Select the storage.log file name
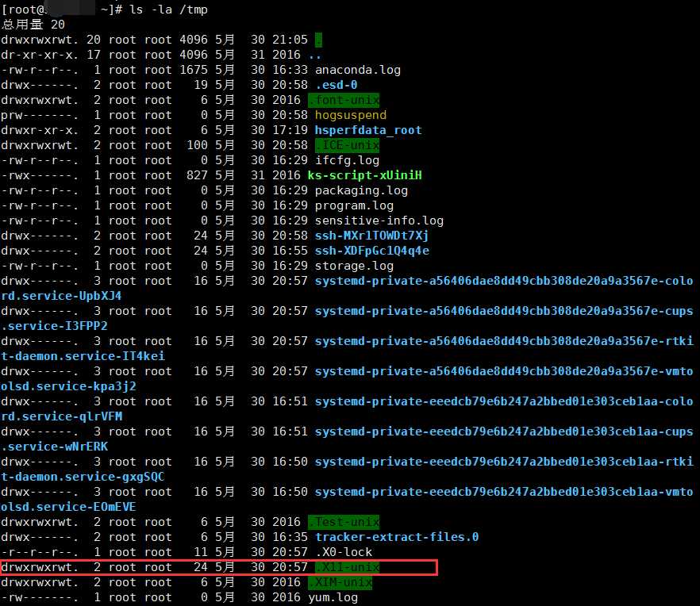The width and height of the screenshot is (700, 606). pos(354,266)
